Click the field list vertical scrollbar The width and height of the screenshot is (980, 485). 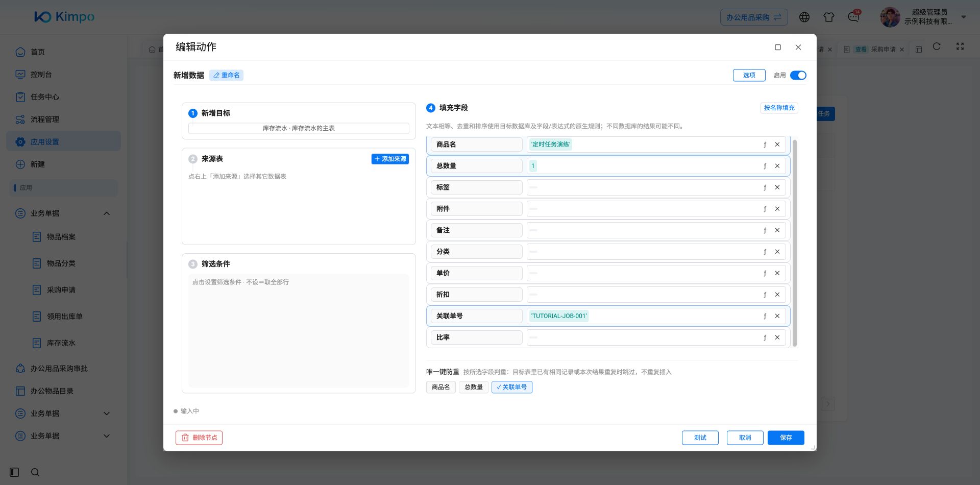795,243
